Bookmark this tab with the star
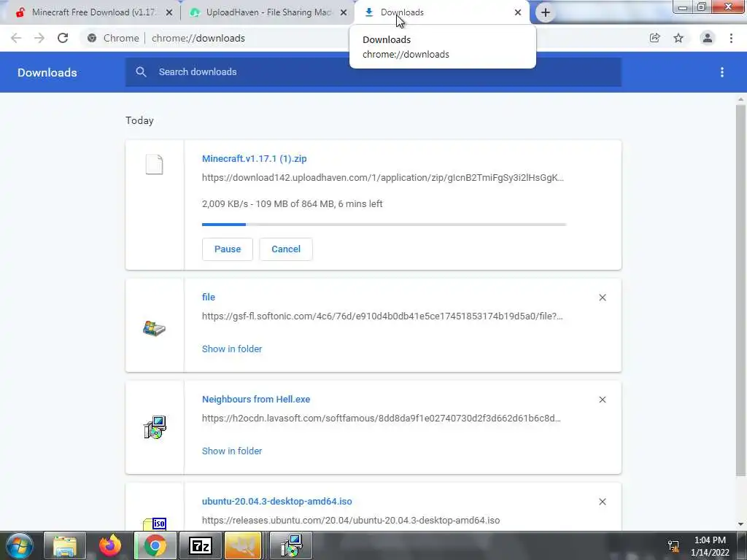This screenshot has height=560, width=747. click(x=678, y=38)
